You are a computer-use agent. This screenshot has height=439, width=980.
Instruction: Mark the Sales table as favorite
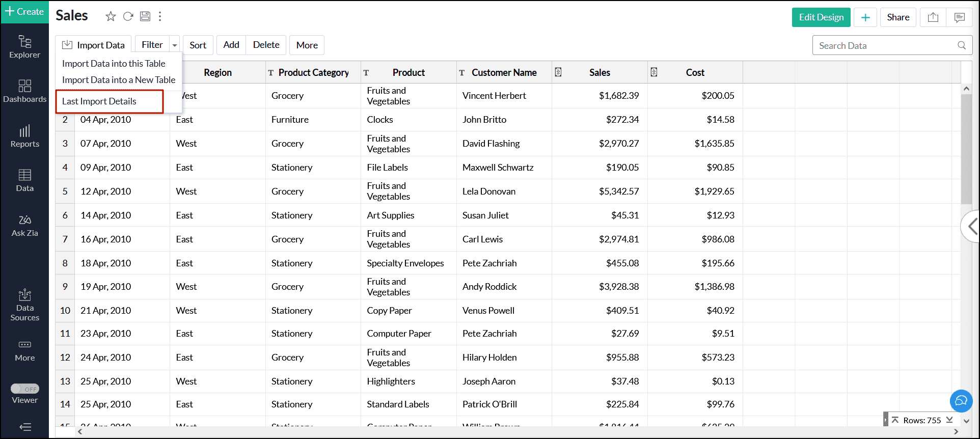[111, 16]
